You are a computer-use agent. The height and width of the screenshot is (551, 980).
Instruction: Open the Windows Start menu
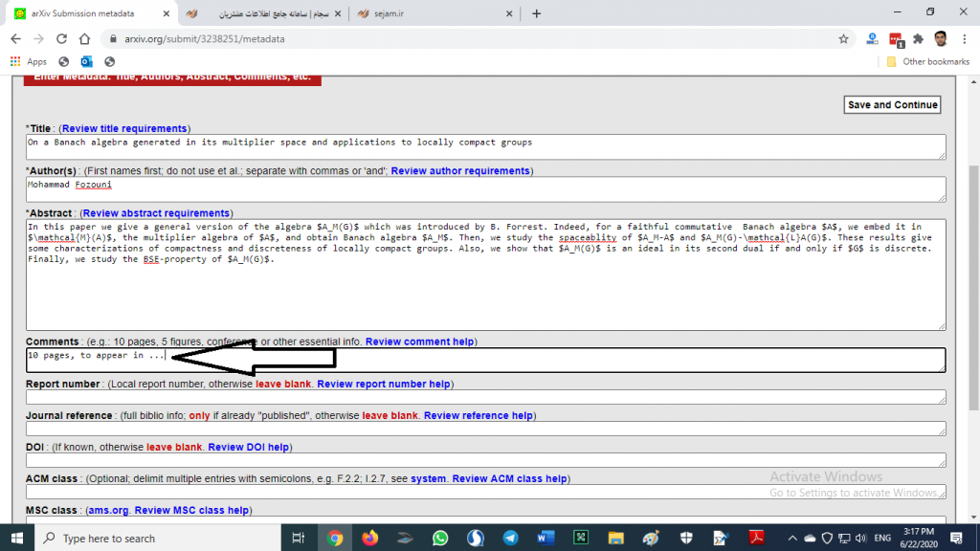pyautogui.click(x=17, y=538)
